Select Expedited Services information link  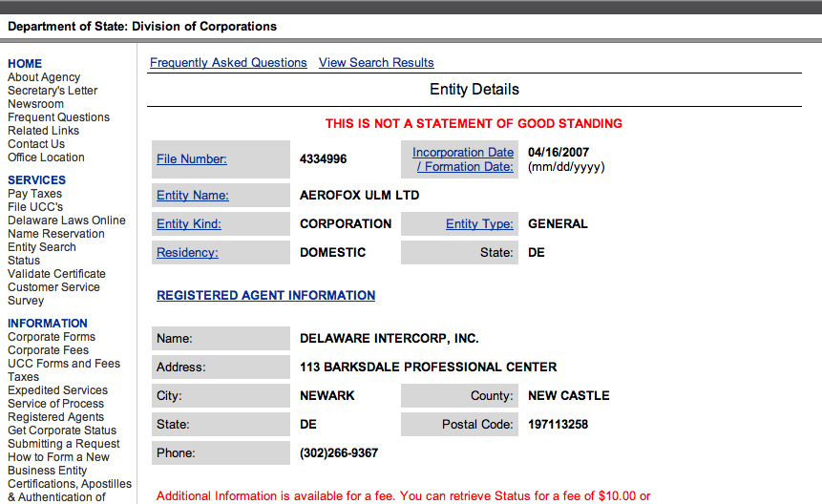57,390
